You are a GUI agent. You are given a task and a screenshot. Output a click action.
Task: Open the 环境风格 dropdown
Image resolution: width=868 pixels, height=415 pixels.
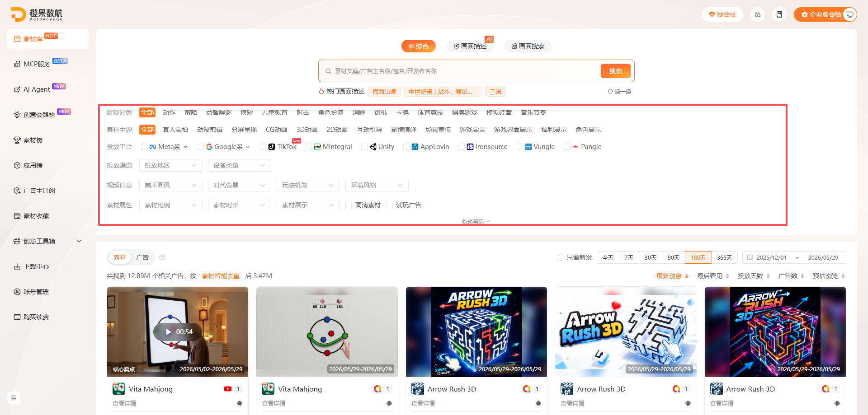click(x=377, y=185)
